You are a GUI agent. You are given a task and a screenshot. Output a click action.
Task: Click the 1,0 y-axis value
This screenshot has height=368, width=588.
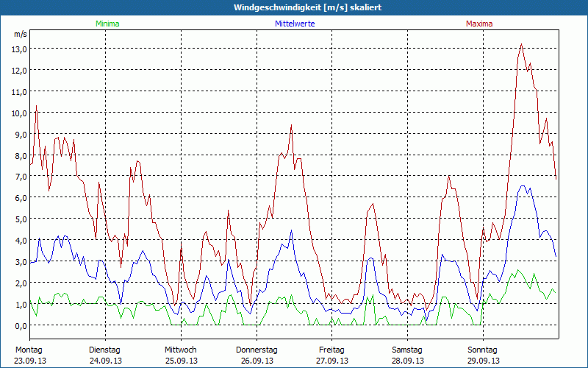pos(21,304)
